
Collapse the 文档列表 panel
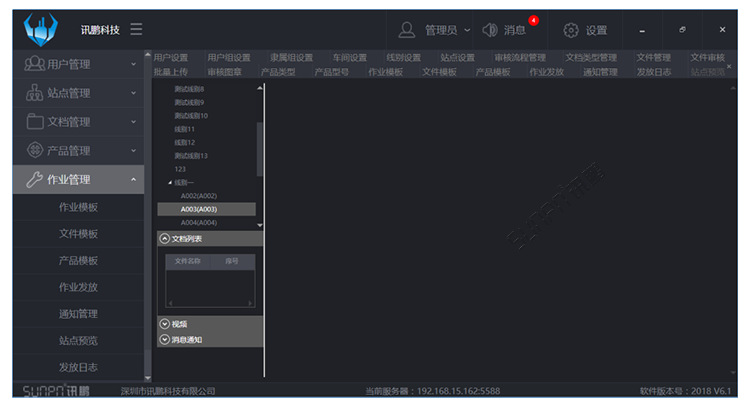point(165,239)
